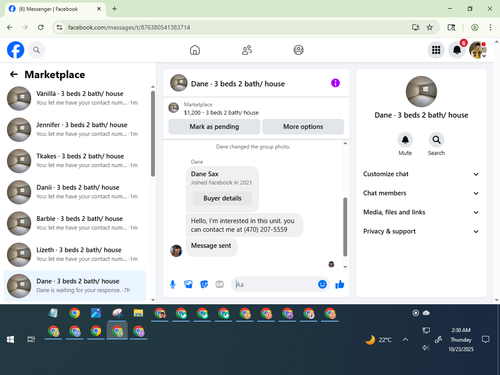
Task: Expand Privacy & support section
Action: pos(421,231)
